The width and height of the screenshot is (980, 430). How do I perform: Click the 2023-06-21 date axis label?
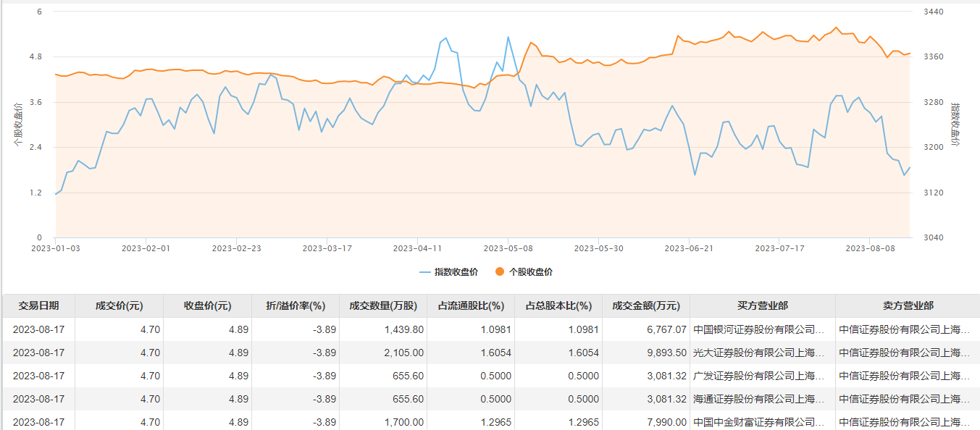(689, 248)
